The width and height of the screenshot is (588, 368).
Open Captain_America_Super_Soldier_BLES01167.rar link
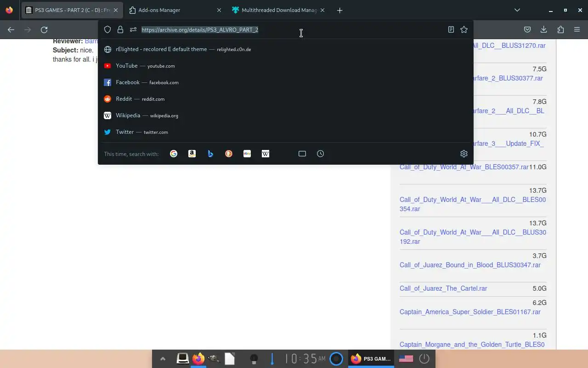[470, 312]
